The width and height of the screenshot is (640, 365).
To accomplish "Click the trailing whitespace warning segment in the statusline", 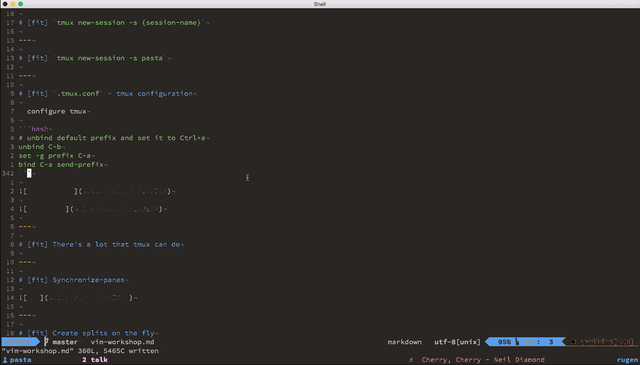I will pyautogui.click(x=602, y=342).
